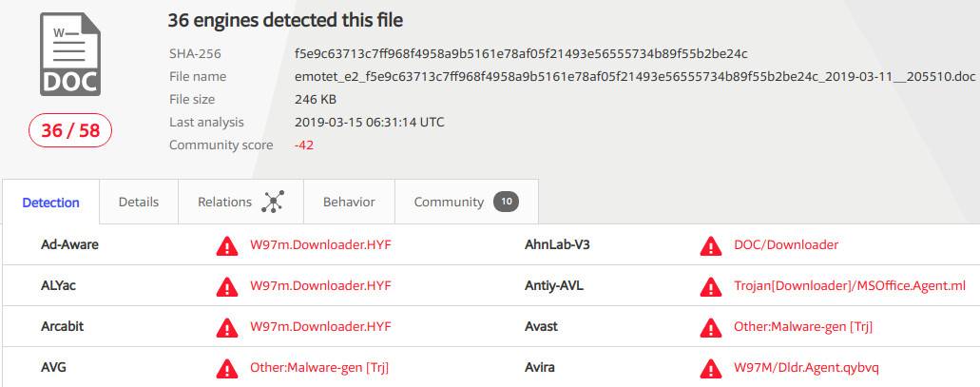
Task: Click the Arcabit warning triangle icon
Action: tap(227, 327)
